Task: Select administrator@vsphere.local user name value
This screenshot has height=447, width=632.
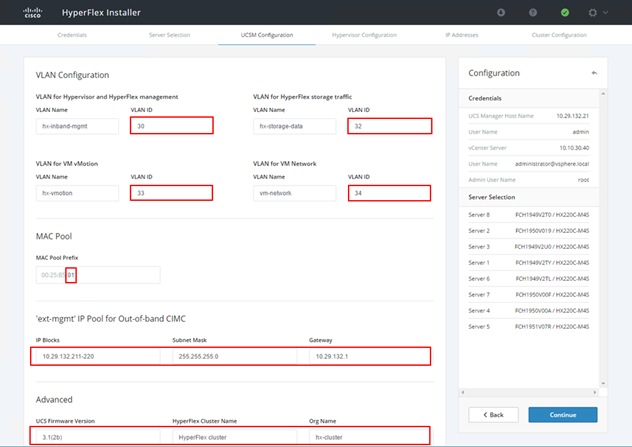Action: click(552, 164)
